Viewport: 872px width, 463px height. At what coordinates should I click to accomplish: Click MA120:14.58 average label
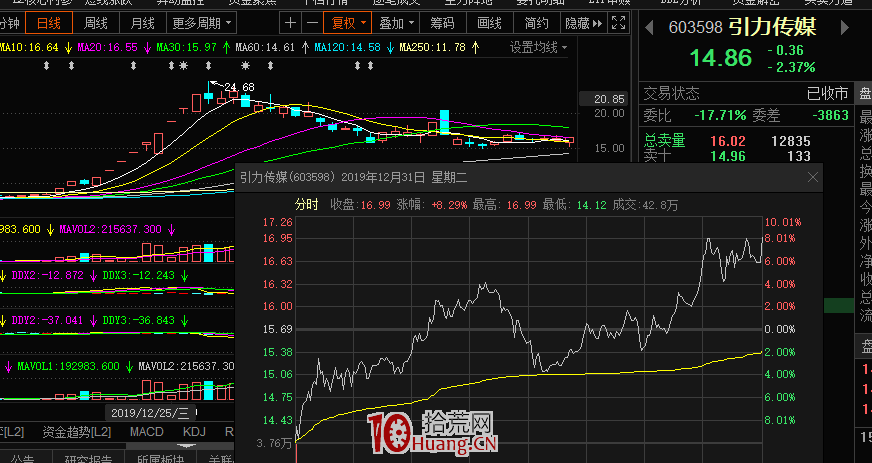click(x=347, y=48)
